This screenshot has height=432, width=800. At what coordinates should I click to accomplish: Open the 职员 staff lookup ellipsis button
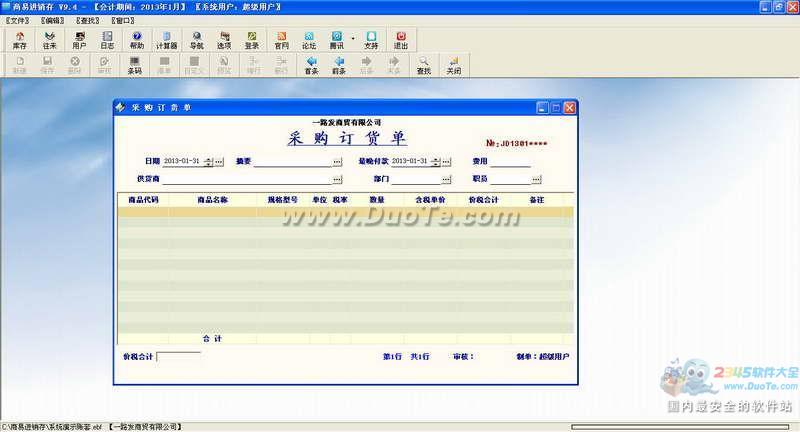[536, 180]
